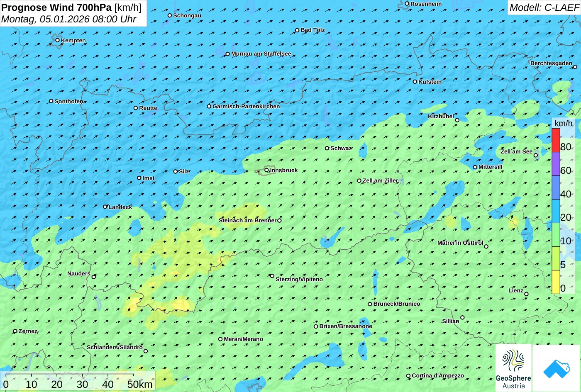The width and height of the screenshot is (581, 392).
Task: Click the 'Garmisch-Partenkirchen' label
Action: (x=246, y=106)
